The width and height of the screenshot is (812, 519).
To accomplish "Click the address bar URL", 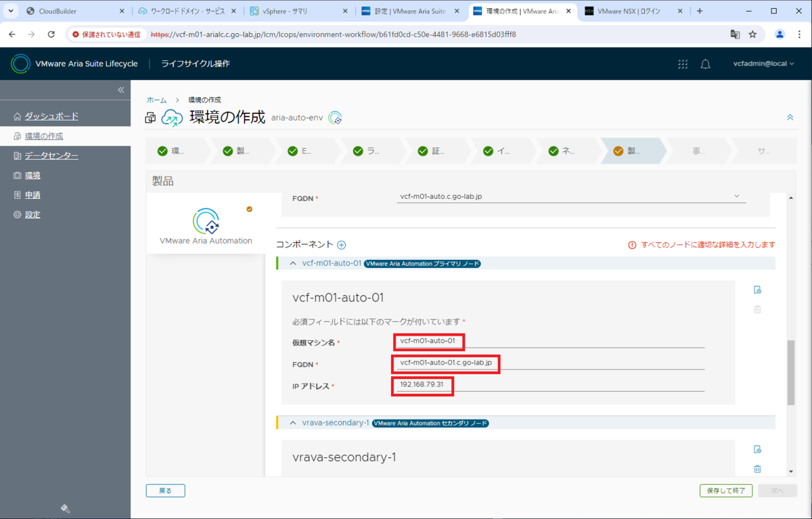I will pos(334,34).
